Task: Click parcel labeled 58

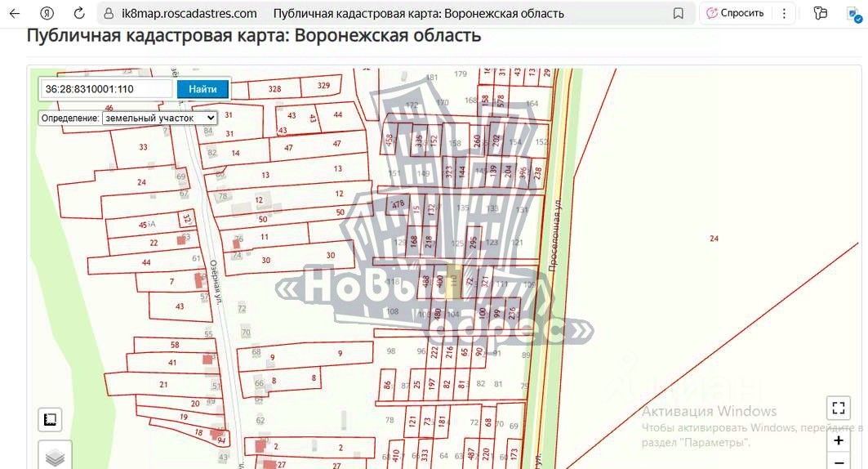Action: coord(175,345)
